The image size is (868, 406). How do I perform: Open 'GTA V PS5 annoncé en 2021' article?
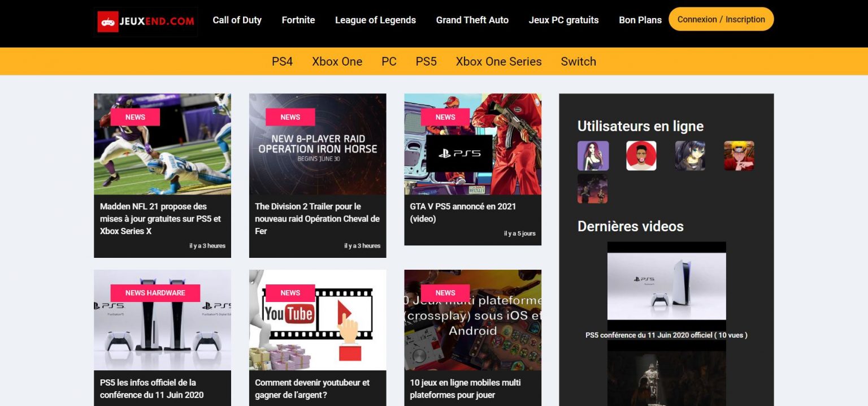[463, 213]
